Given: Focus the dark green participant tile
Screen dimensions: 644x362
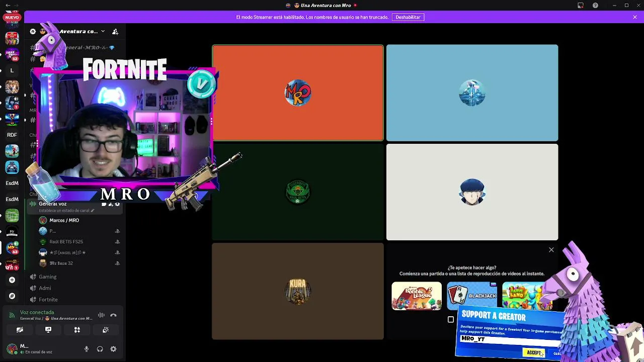Looking at the screenshot, I should (x=298, y=192).
